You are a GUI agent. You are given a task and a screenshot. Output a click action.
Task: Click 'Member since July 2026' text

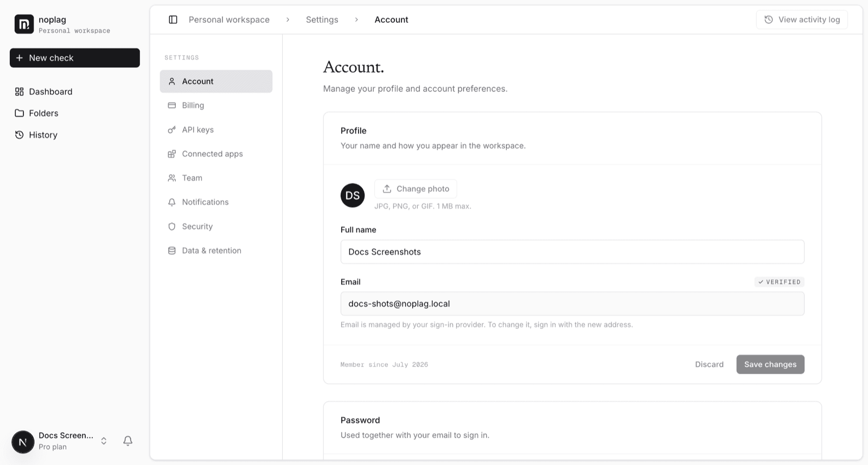coord(384,365)
